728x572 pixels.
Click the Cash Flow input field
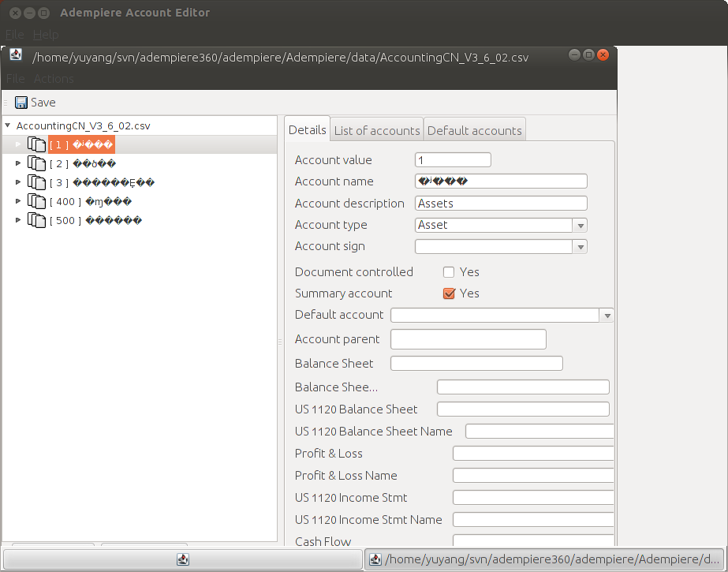click(x=533, y=540)
